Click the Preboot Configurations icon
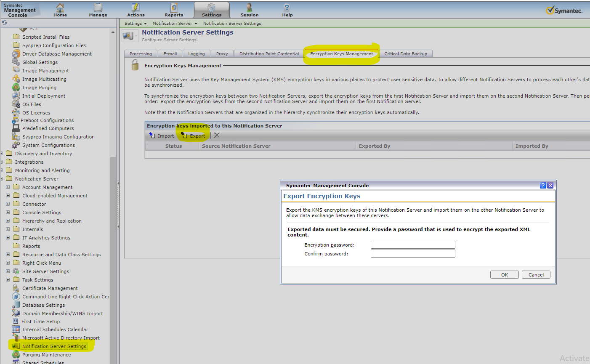Screen dimensions: 590x364 click(x=15, y=120)
